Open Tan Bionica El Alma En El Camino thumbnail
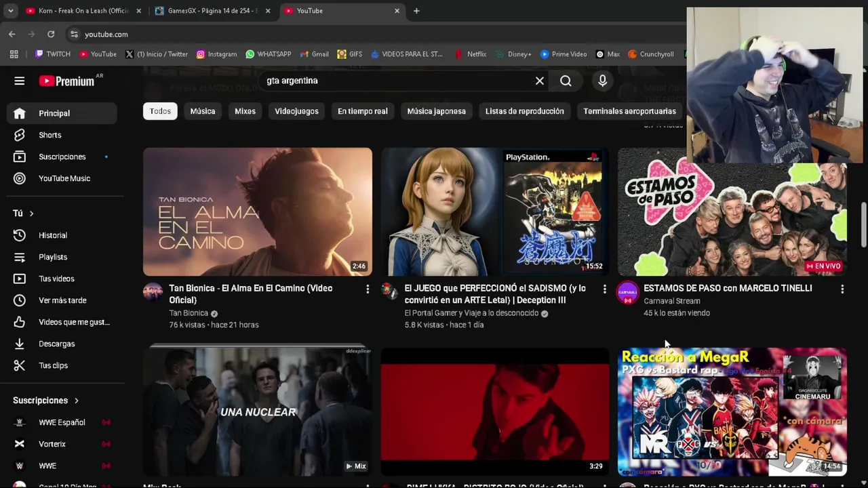The image size is (868, 488). [x=258, y=211]
